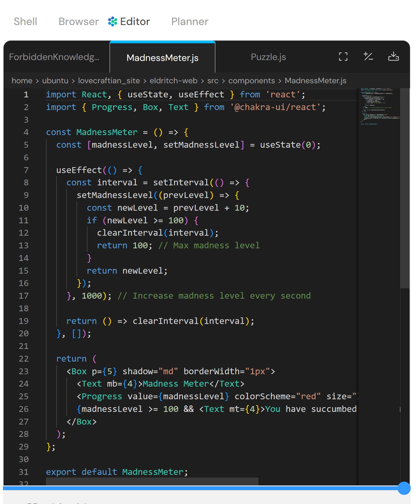Click line number 25 in gutter
Viewport: 420px width, 504px height.
[24, 396]
